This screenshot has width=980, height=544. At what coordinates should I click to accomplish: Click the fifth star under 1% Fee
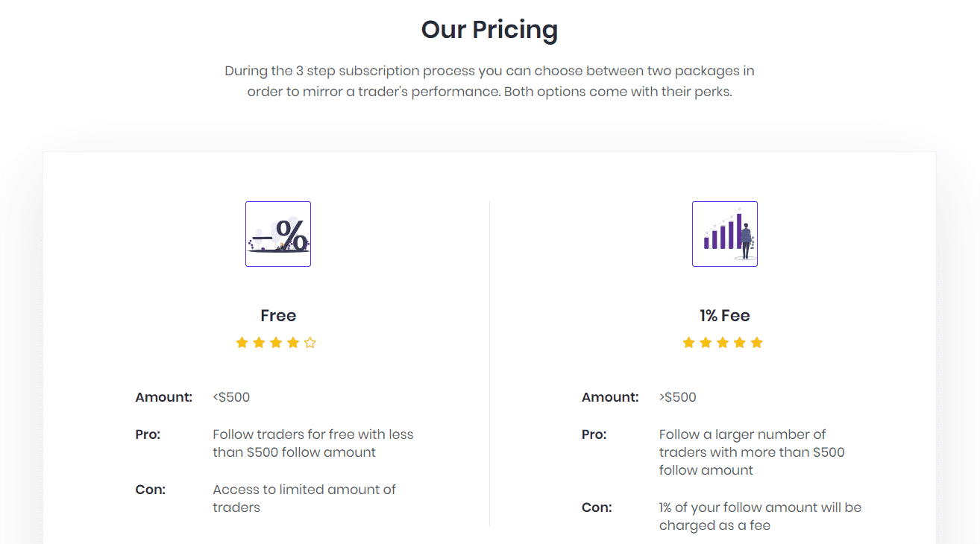pyautogui.click(x=757, y=343)
